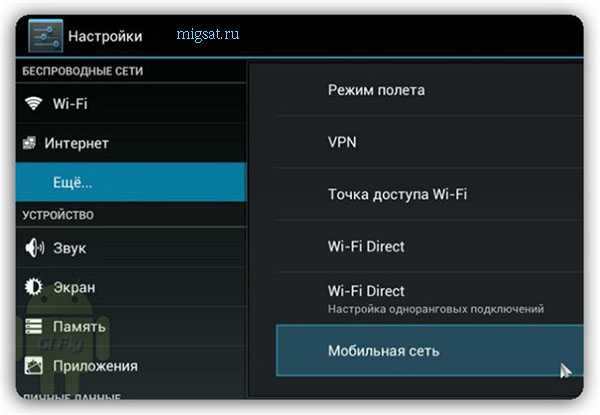Tap the Интернет data icon

(29, 143)
